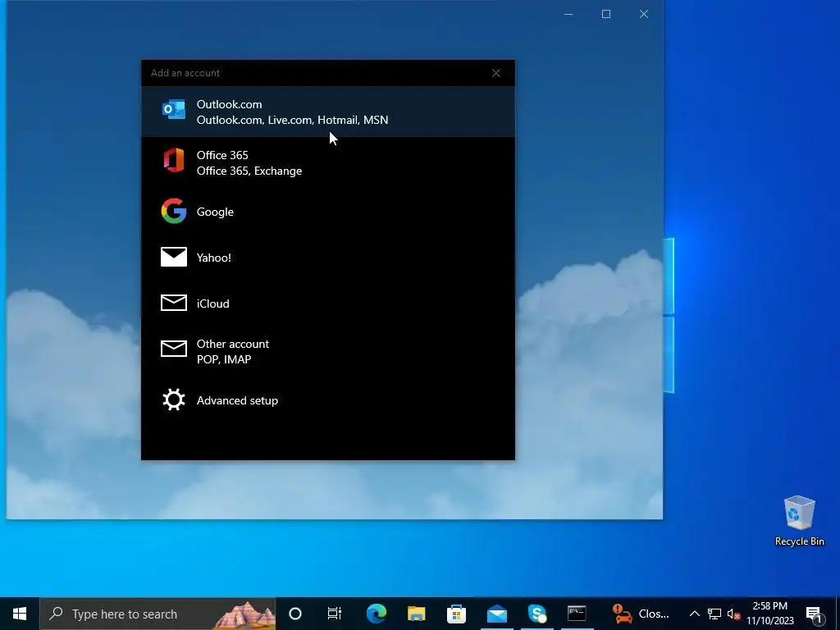This screenshot has width=840, height=630.
Task: Show hidden system tray icons
Action: coord(694,614)
